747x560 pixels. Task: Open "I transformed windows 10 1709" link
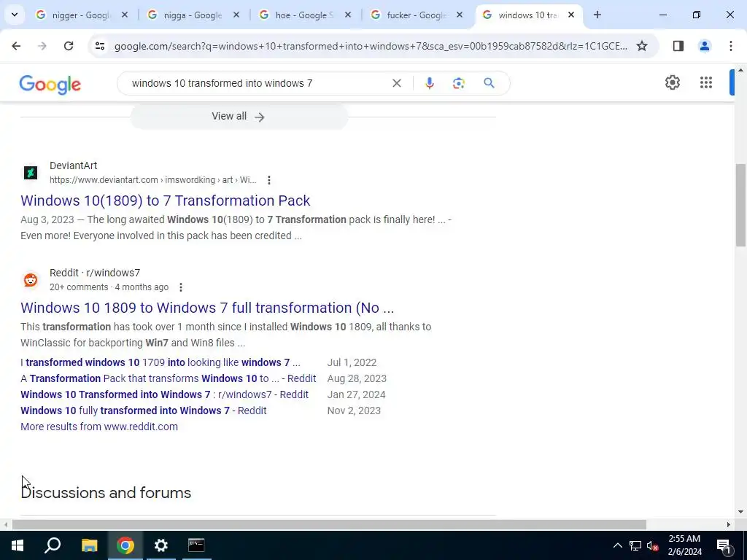click(160, 362)
